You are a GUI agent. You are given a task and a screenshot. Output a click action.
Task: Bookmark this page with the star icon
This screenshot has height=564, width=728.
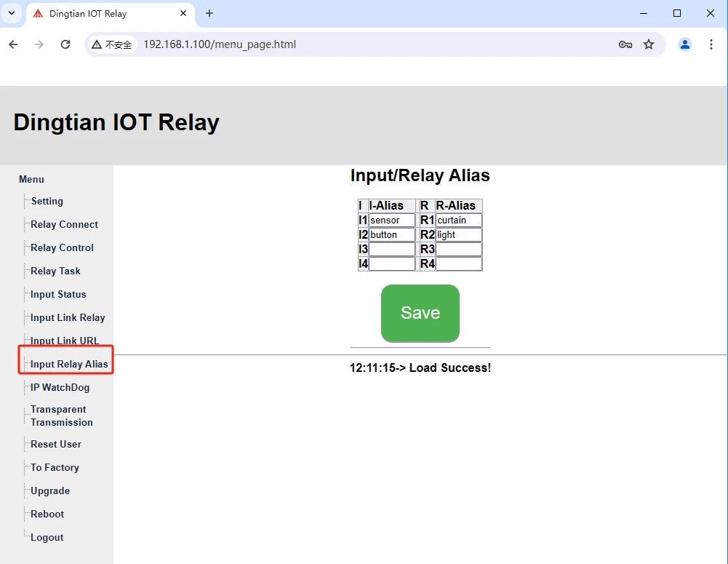649,44
